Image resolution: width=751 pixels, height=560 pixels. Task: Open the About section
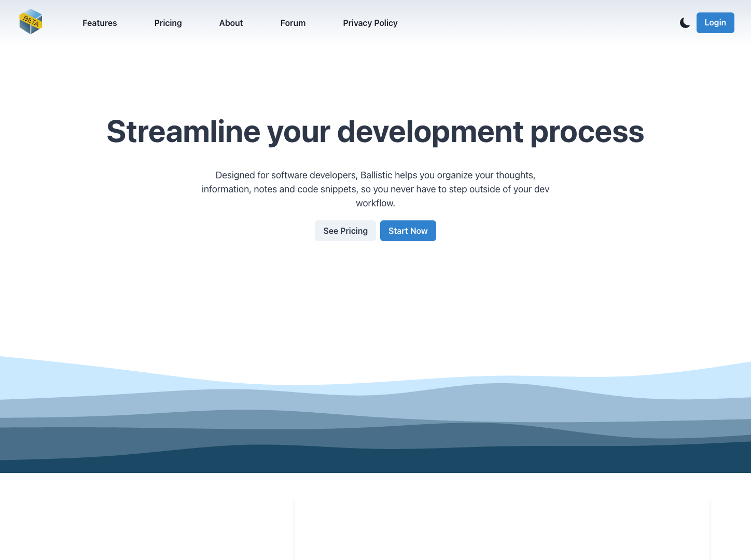pyautogui.click(x=231, y=23)
